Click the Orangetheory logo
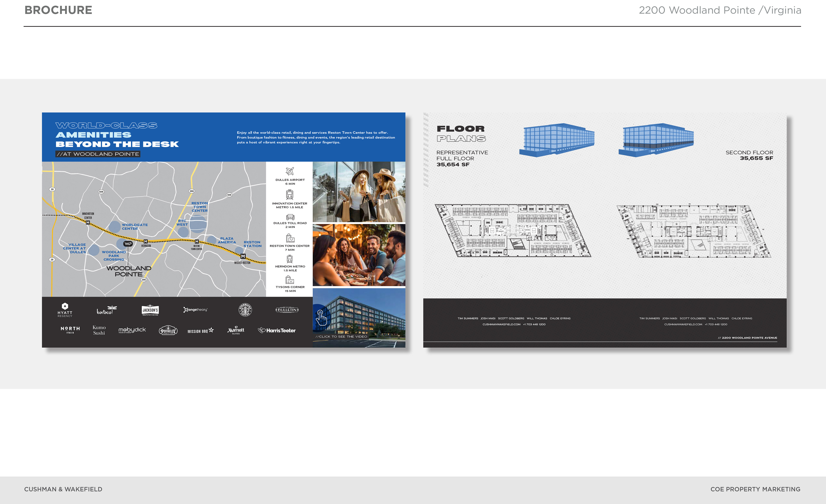The height and width of the screenshot is (504, 826). pos(196,310)
